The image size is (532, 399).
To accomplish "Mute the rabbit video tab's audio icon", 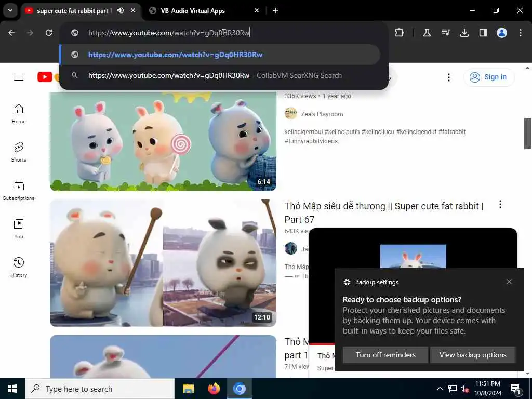I will (x=121, y=10).
